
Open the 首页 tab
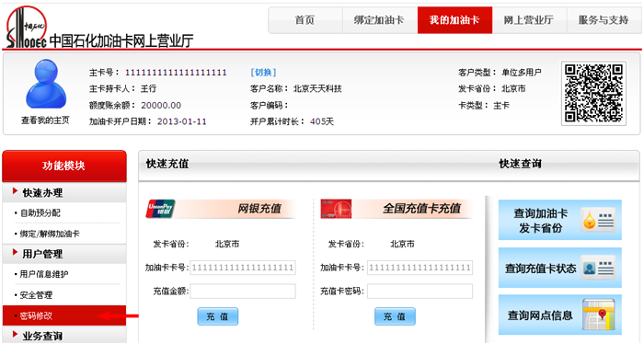305,20
